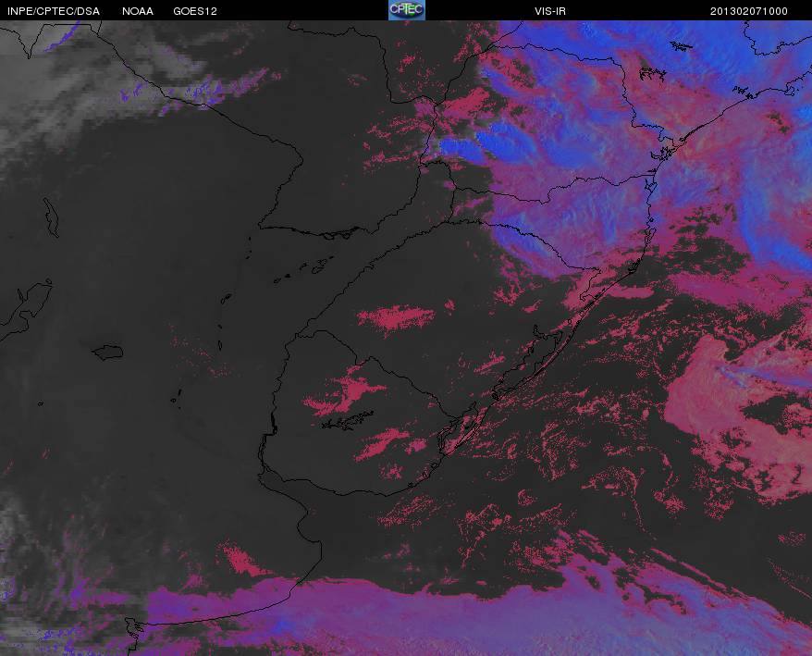Click the pink cloud patch over Buenos Aires province
The height and width of the screenshot is (656, 812).
point(240,560)
